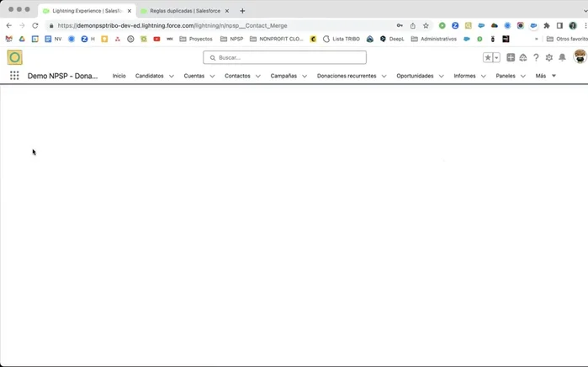Screen dimensions: 588x367
Task: Open the Oportunidades tab
Action: pos(415,76)
